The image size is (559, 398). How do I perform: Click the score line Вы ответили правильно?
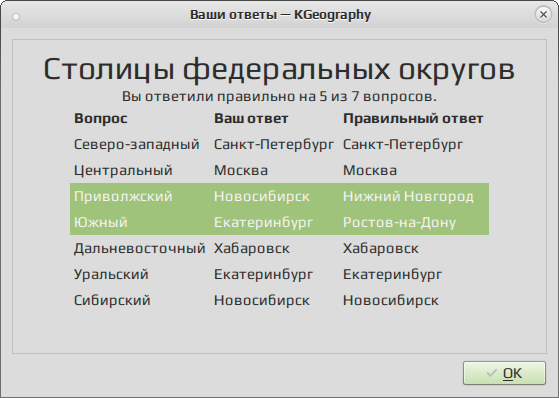[x=279, y=96]
